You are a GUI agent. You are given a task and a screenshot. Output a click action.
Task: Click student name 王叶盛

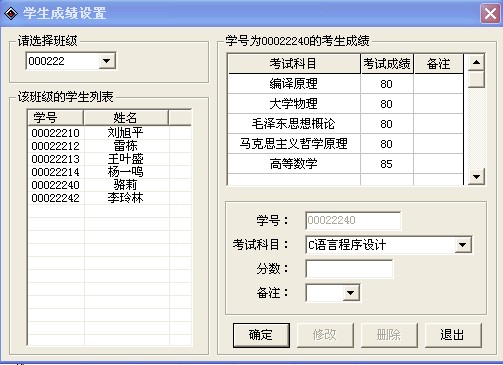126,159
